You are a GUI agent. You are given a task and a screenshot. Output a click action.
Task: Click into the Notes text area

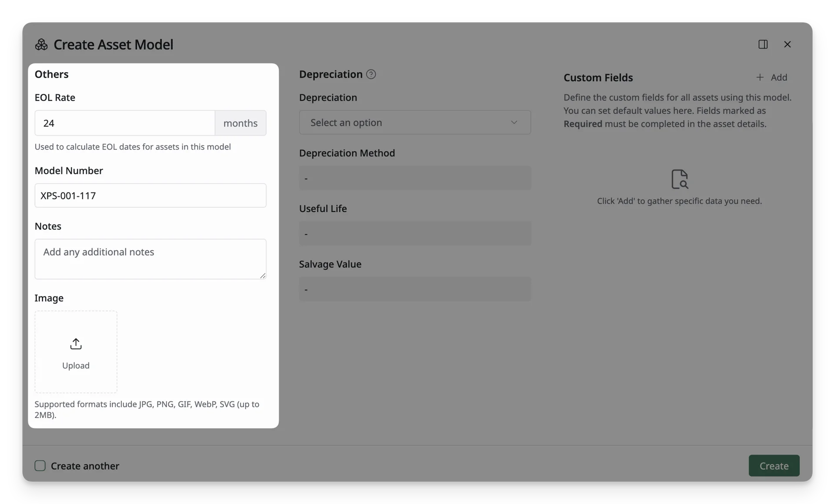pos(150,259)
